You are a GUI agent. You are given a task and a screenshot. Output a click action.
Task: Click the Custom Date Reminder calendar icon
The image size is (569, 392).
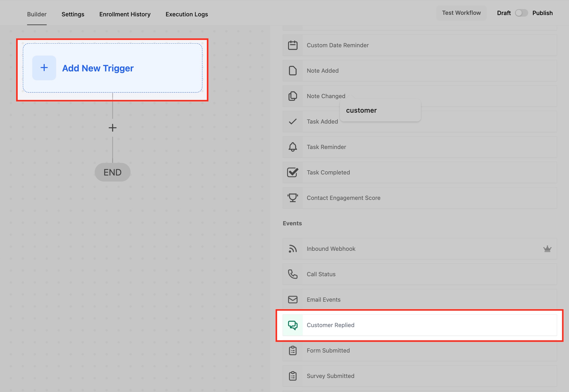point(293,45)
